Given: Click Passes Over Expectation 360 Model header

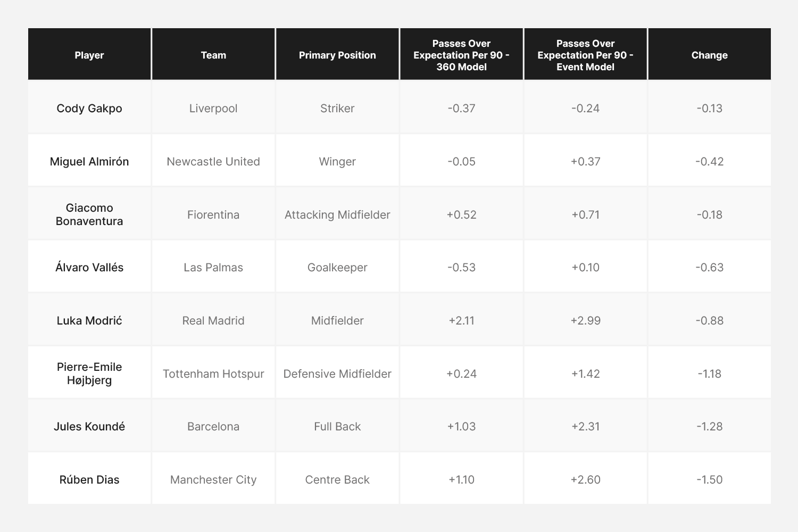Looking at the screenshot, I should tap(461, 55).
